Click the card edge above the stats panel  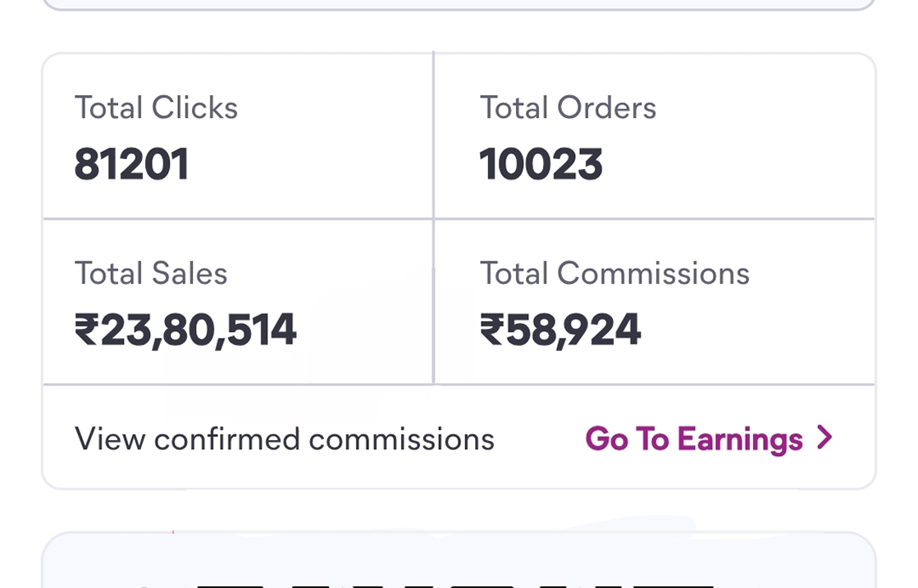(459, 5)
